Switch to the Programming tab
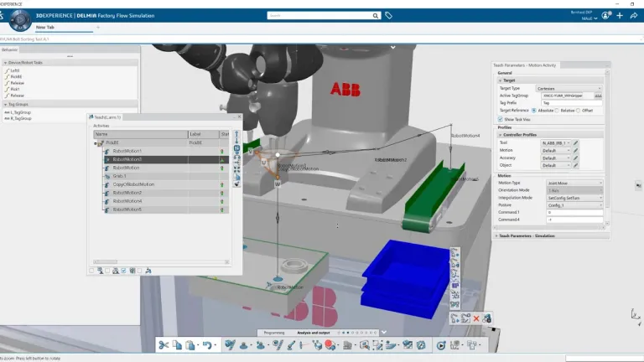The image size is (644, 362). [x=274, y=333]
